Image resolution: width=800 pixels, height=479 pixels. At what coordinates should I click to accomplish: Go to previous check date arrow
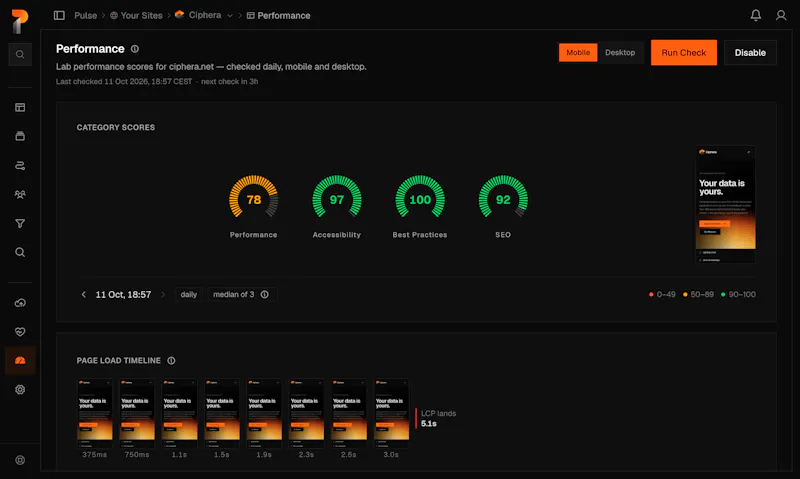click(84, 294)
